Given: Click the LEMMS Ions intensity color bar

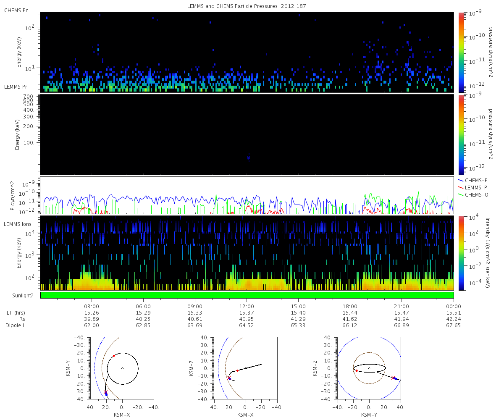Looking at the screenshot, I should tap(461, 253).
